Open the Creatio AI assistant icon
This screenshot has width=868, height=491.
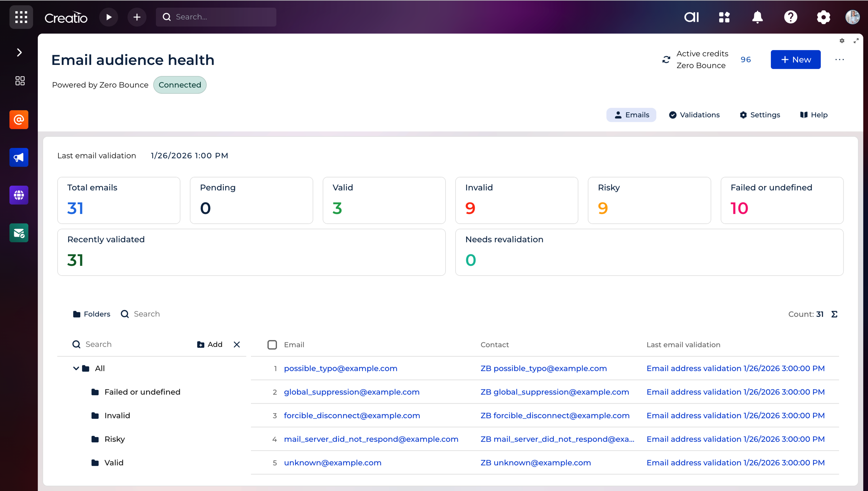pos(691,17)
